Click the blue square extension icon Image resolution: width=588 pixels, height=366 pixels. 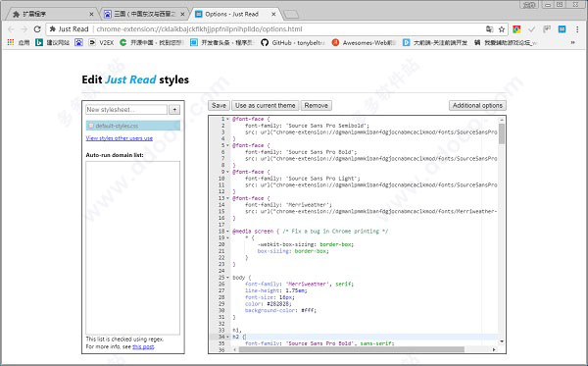tap(562, 28)
